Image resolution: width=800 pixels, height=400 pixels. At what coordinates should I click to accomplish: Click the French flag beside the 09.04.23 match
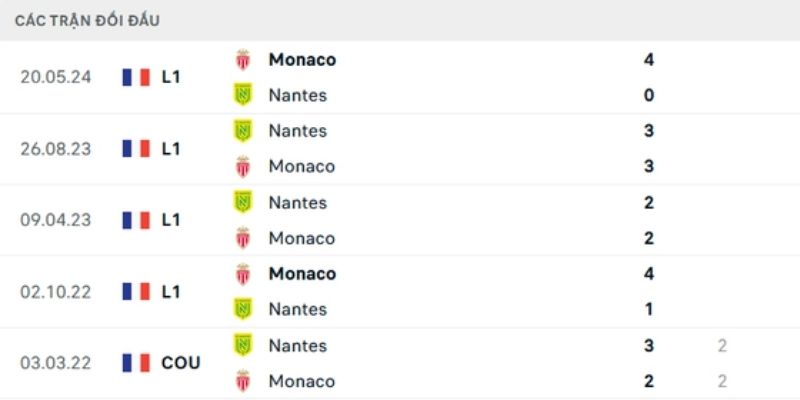[136, 220]
